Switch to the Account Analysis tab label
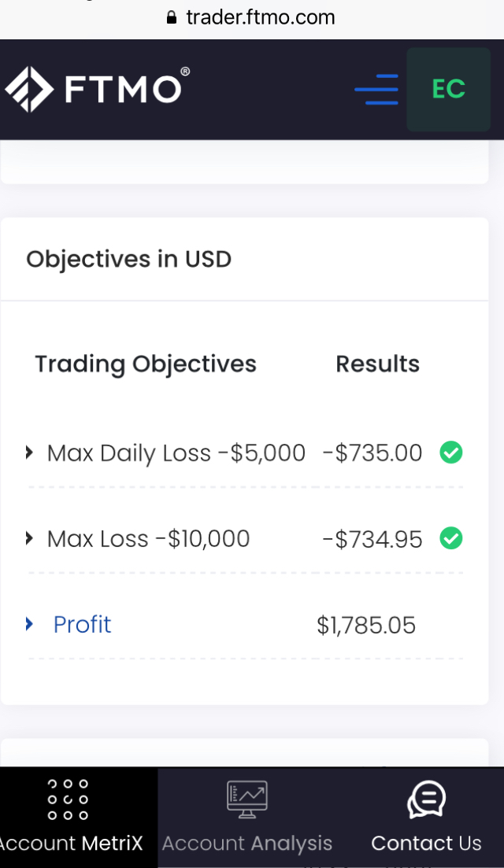504x868 pixels. 247,844
